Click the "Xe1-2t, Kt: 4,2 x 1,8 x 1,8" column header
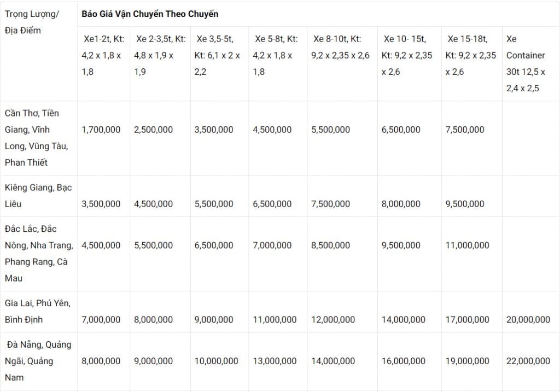This screenshot has width=560, height=392. click(103, 55)
